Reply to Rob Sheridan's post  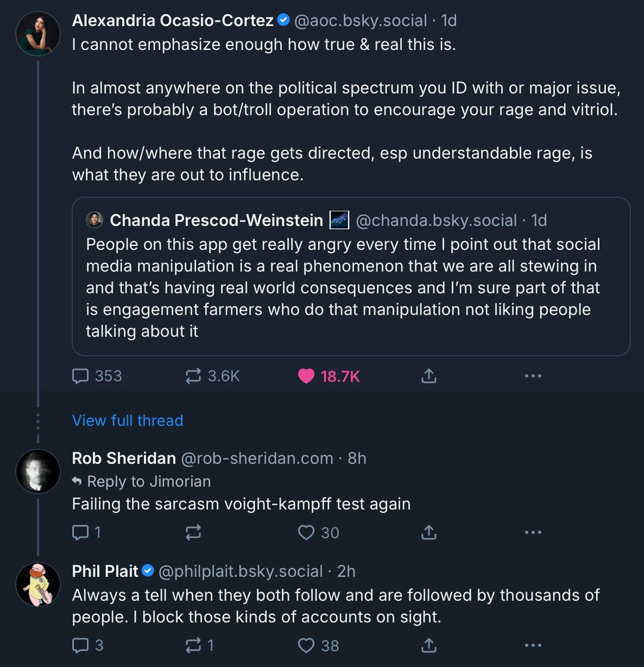coord(81,532)
